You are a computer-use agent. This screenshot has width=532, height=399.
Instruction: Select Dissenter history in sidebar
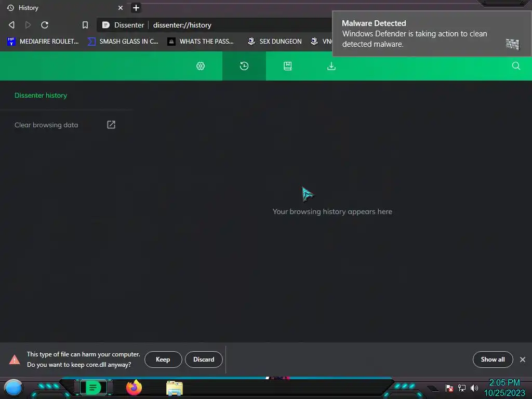(41, 96)
